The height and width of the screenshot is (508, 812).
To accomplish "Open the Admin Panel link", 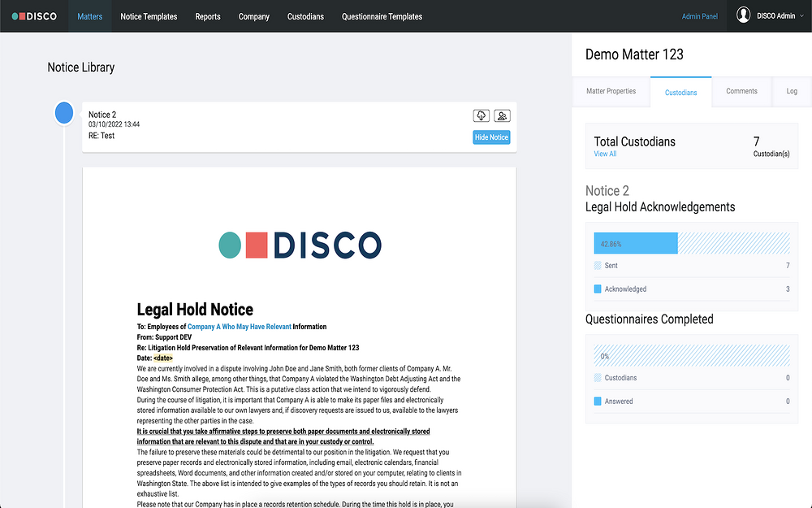I will point(700,16).
